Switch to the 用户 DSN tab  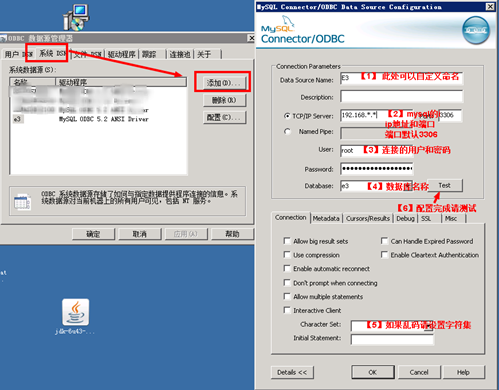tap(18, 54)
